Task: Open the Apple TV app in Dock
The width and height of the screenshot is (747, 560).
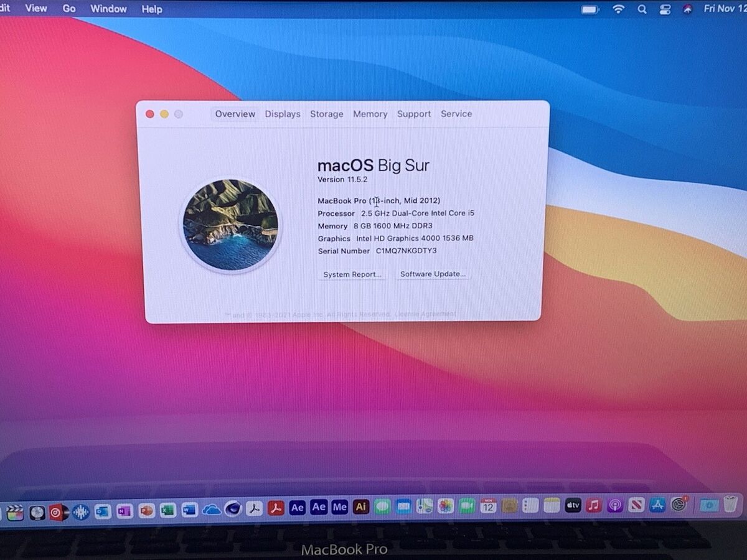Action: [573, 505]
